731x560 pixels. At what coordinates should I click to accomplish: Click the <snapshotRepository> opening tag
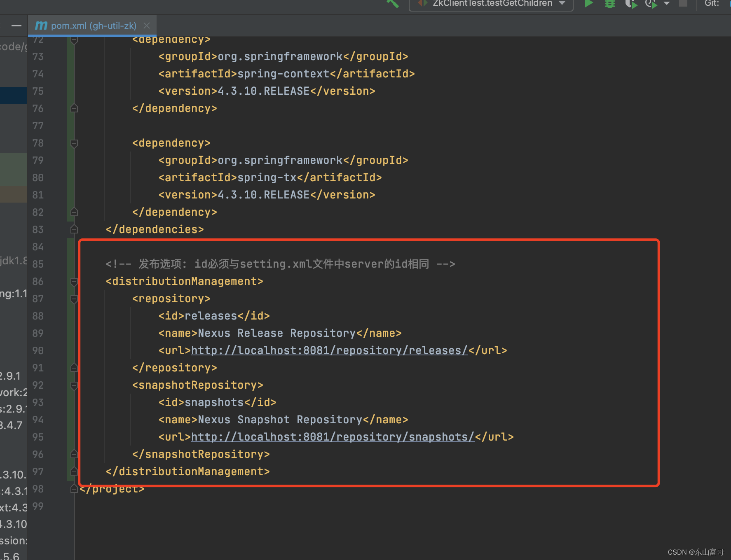[x=197, y=385]
